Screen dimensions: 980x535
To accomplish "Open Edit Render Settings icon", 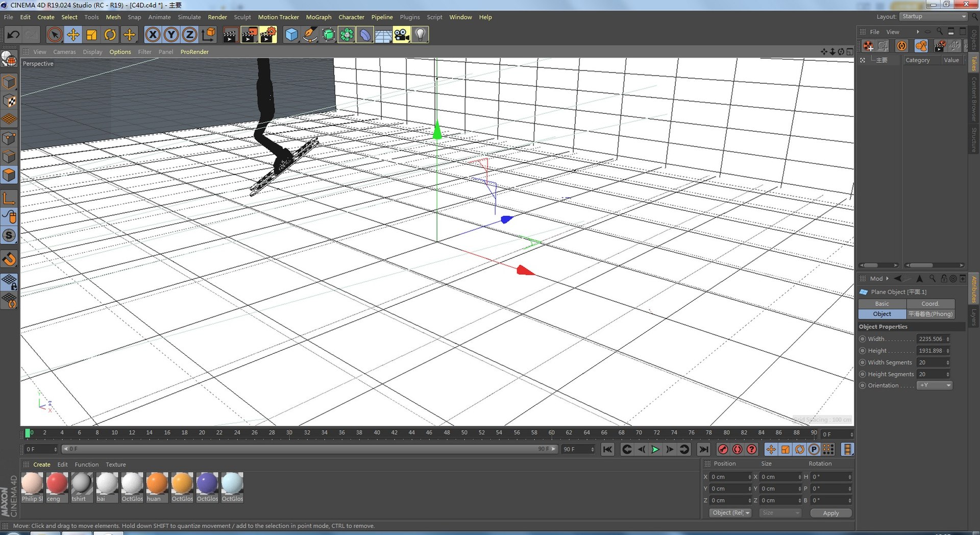I will click(x=268, y=35).
